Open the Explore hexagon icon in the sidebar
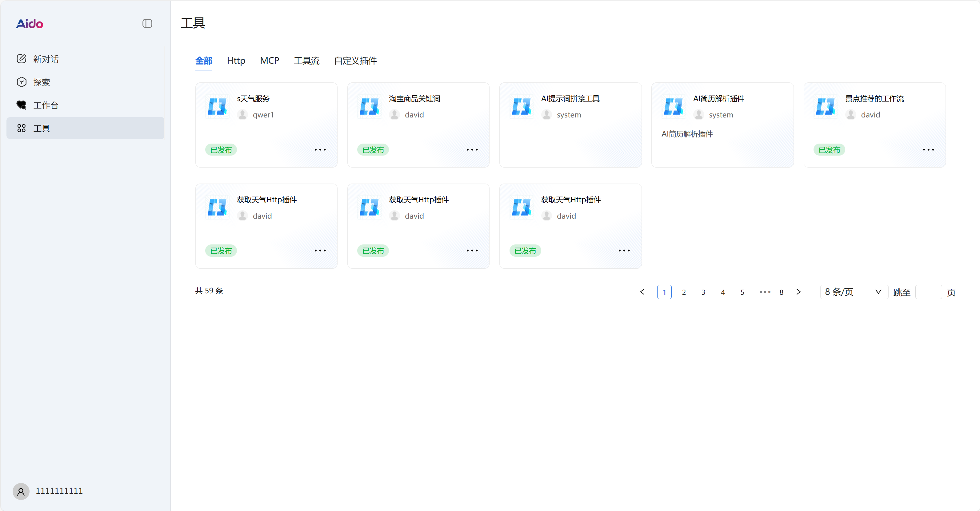 click(x=21, y=82)
